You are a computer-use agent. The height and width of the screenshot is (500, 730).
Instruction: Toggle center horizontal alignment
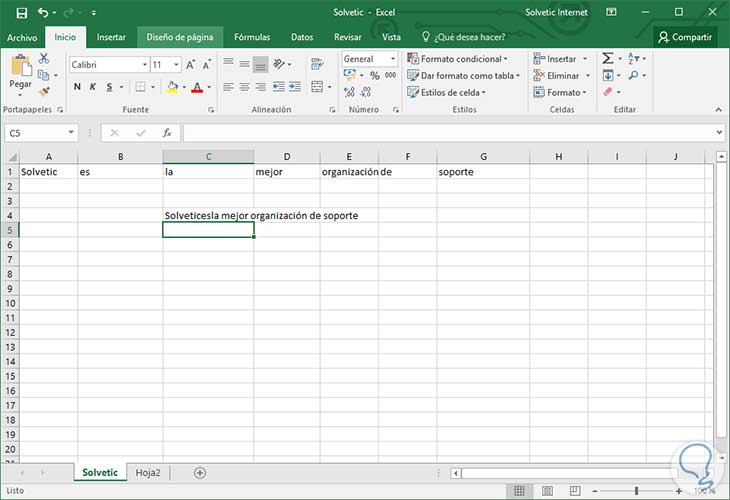(244, 87)
